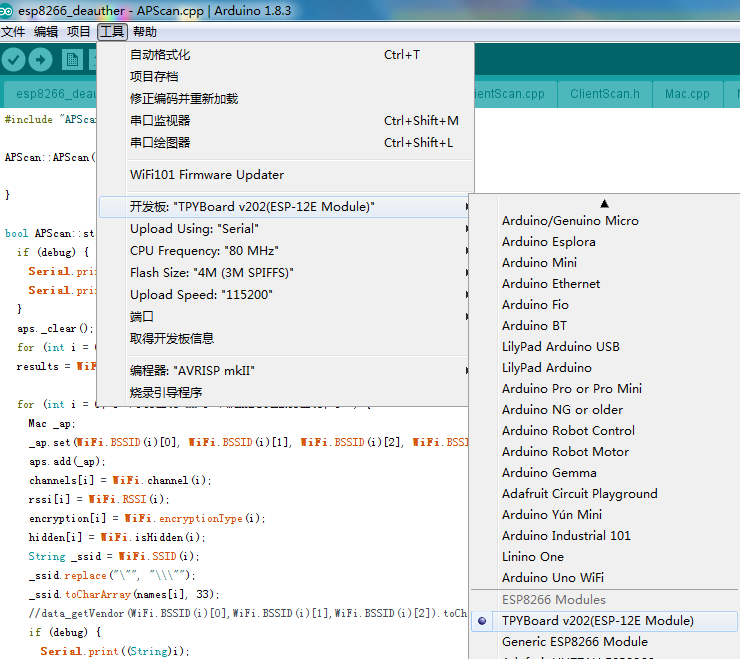
Task: Click the Verify checkmark toolbar button
Action: click(x=13, y=60)
